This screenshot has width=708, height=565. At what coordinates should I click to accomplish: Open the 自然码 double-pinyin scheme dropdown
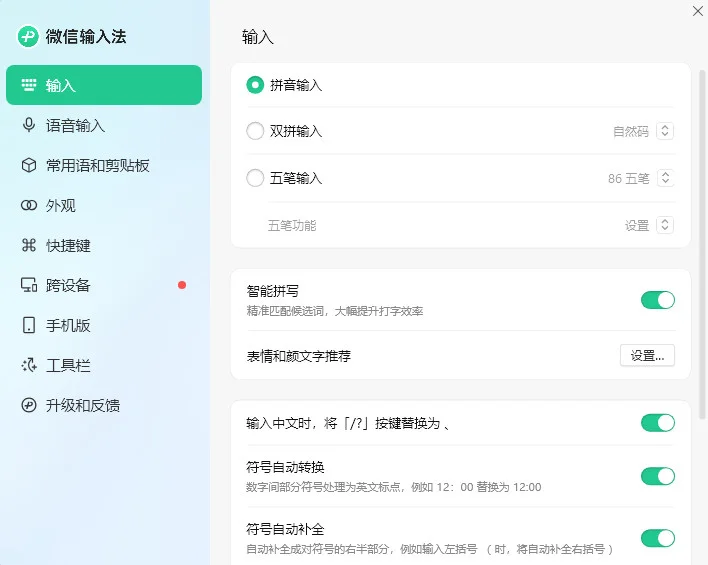(665, 131)
